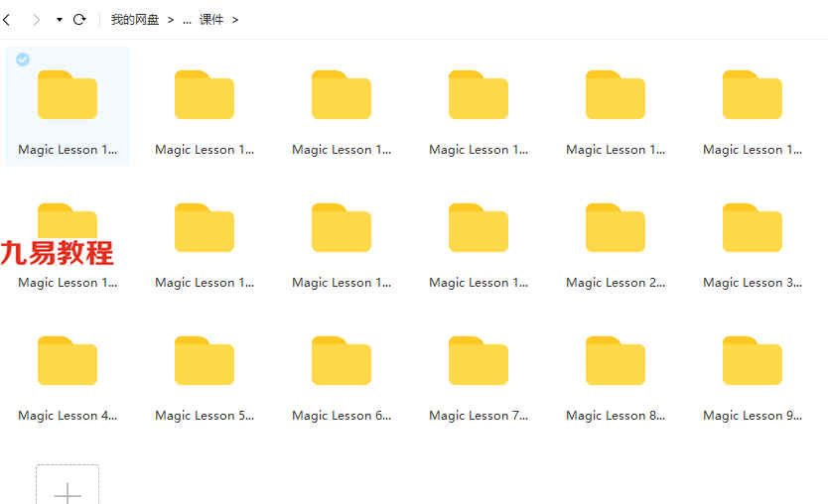Click the 'Magic Lesson 9...' folder name

pos(753,416)
